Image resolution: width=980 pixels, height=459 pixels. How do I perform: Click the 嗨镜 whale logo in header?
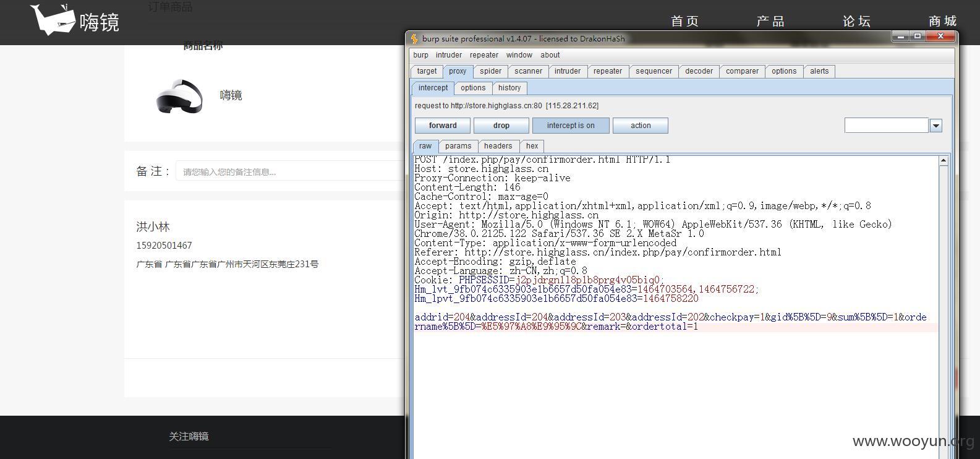[74, 20]
